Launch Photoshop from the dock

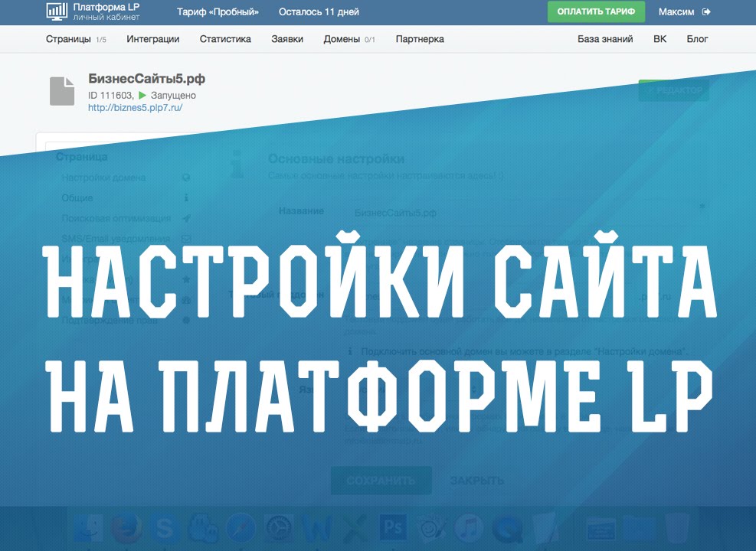392,528
